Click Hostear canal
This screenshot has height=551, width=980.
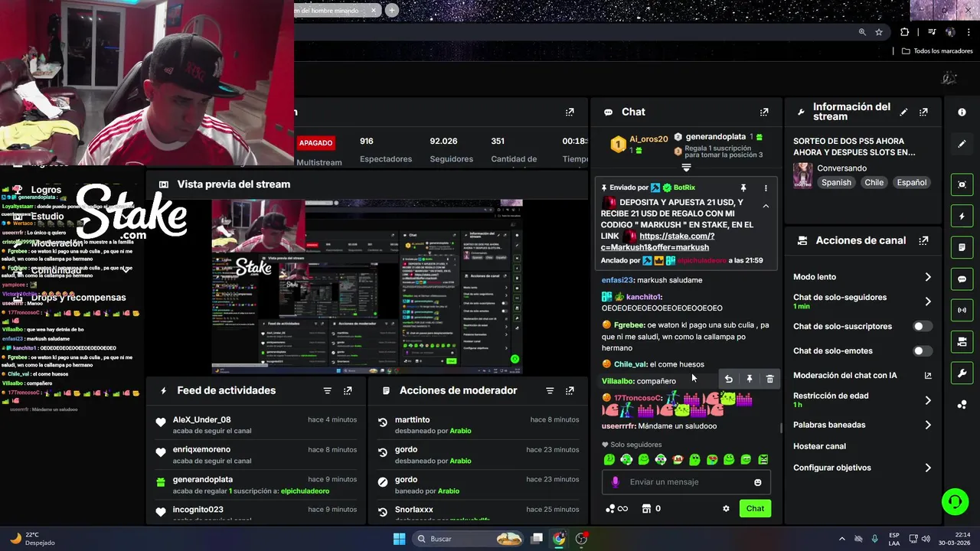(819, 446)
